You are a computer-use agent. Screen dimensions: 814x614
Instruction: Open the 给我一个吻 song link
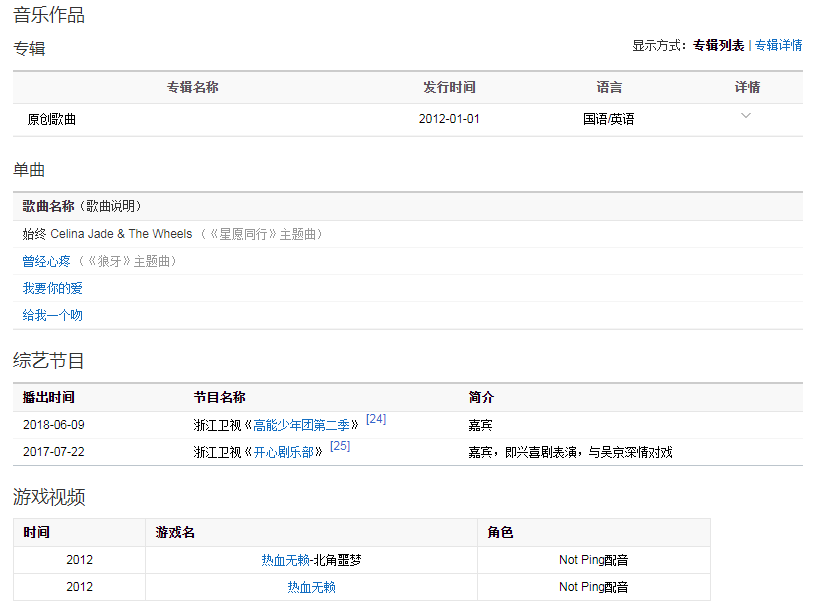click(x=53, y=315)
